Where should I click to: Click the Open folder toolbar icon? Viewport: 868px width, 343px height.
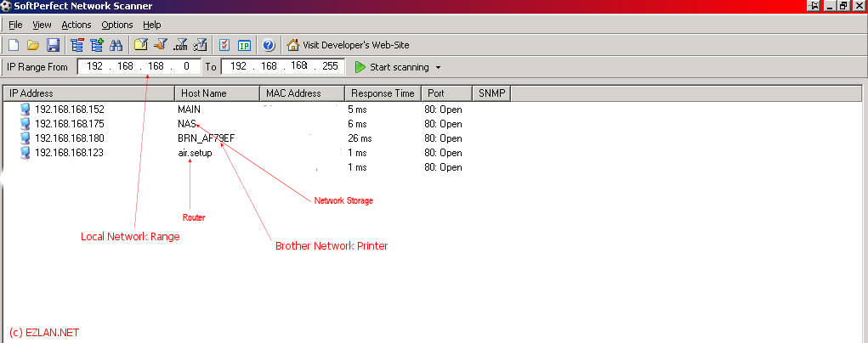[33, 45]
